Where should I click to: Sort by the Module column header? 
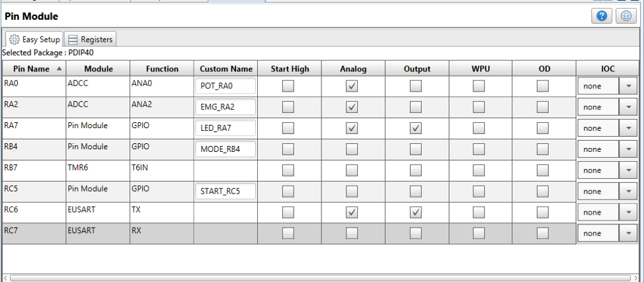98,69
